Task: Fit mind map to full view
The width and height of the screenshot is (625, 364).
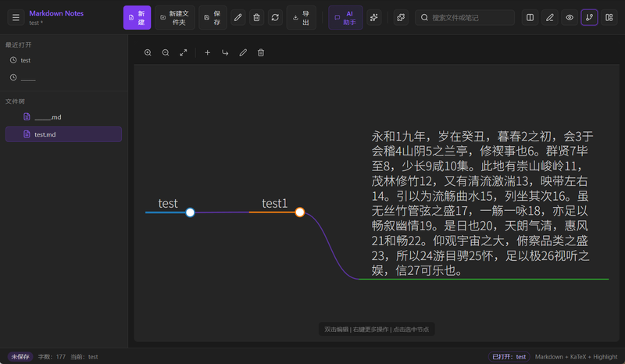Action: (x=184, y=52)
